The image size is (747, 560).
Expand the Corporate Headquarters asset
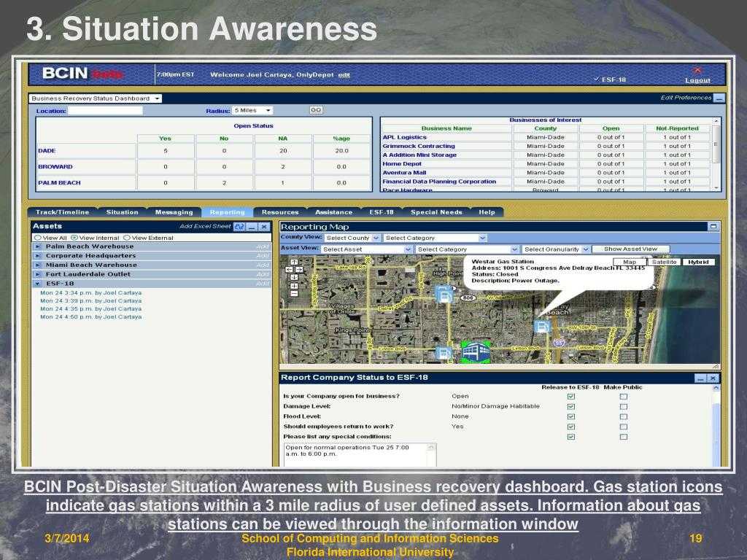[x=38, y=256]
